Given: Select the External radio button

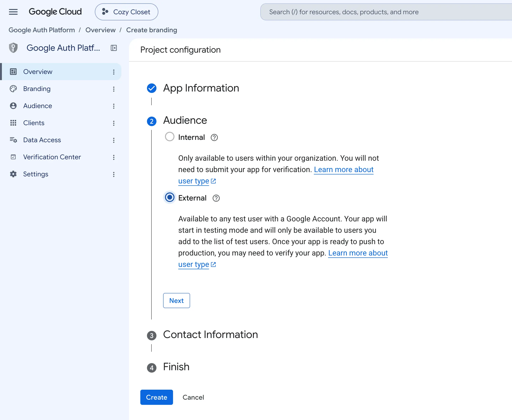Looking at the screenshot, I should coord(170,197).
